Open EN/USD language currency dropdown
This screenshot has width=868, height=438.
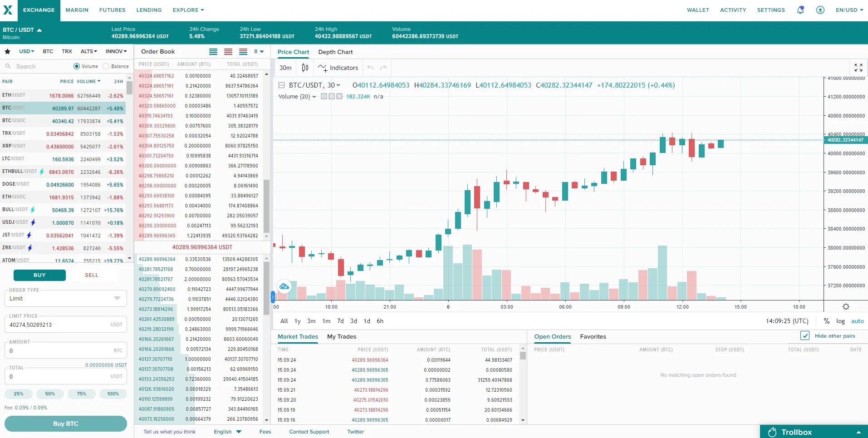849,10
